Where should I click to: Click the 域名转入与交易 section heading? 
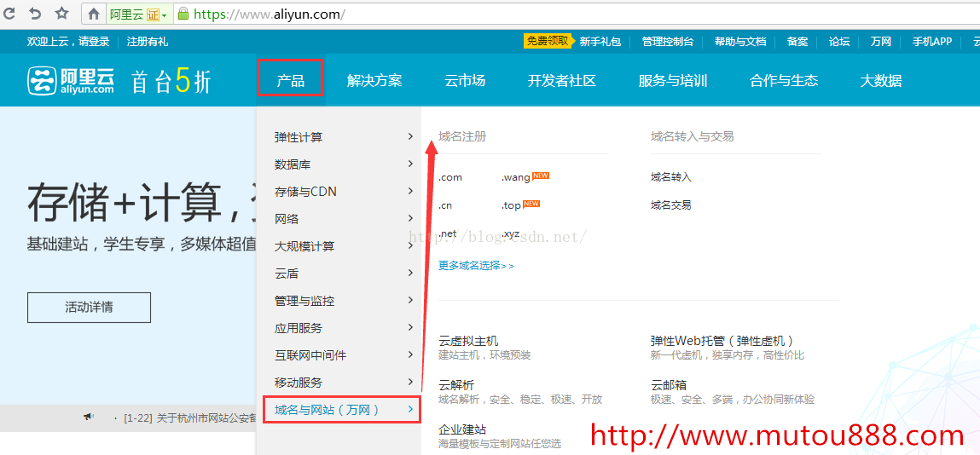(692, 136)
